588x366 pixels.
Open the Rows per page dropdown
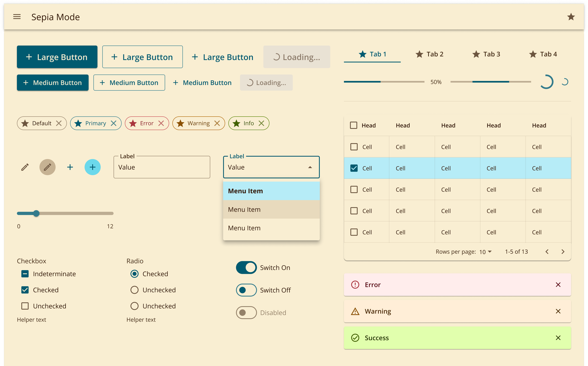pos(485,252)
